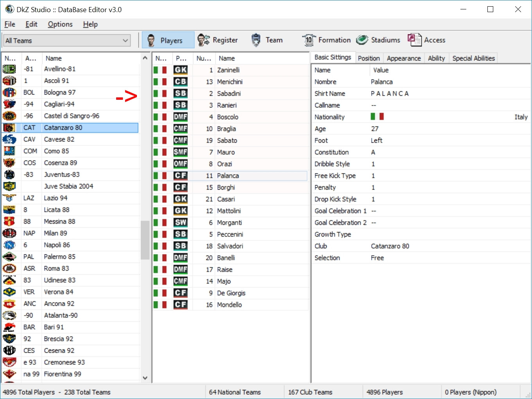Switch to the Special Abilities tab
Image resolution: width=532 pixels, height=399 pixels.
pos(474,58)
